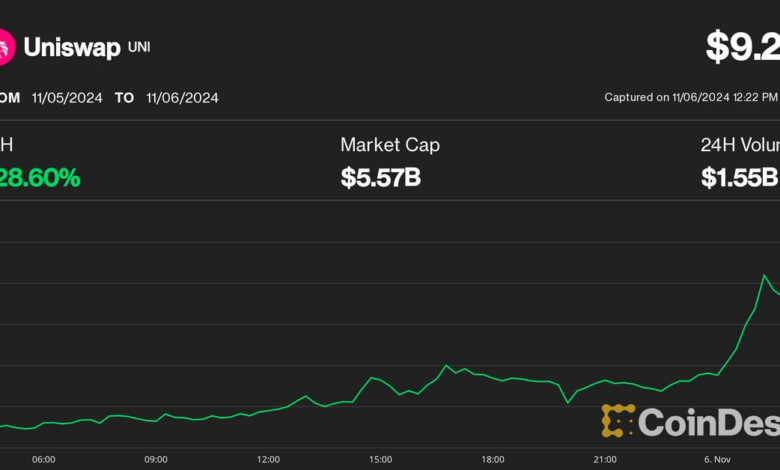Click the Captured on timestamp text
The height and width of the screenshot is (470, 780).
pos(691,98)
